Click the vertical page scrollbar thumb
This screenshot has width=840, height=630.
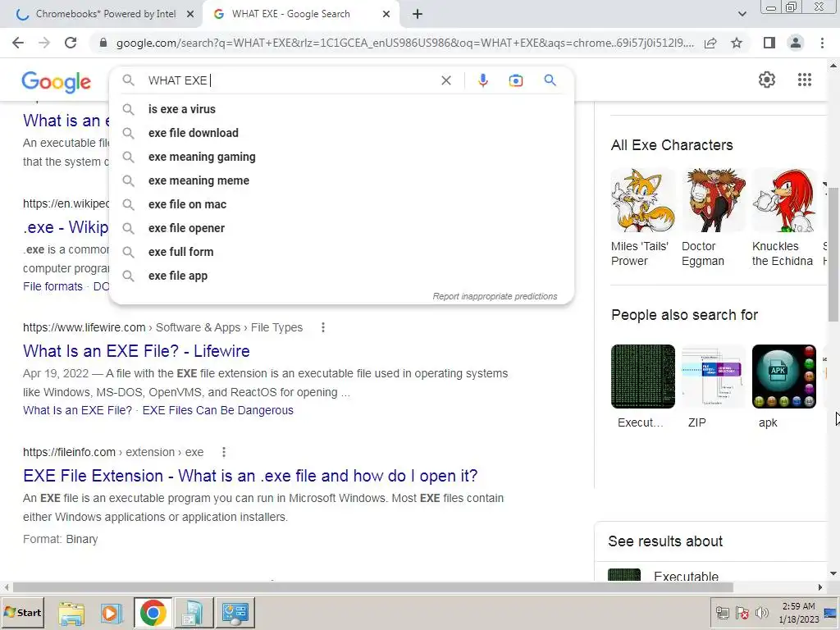(833, 254)
